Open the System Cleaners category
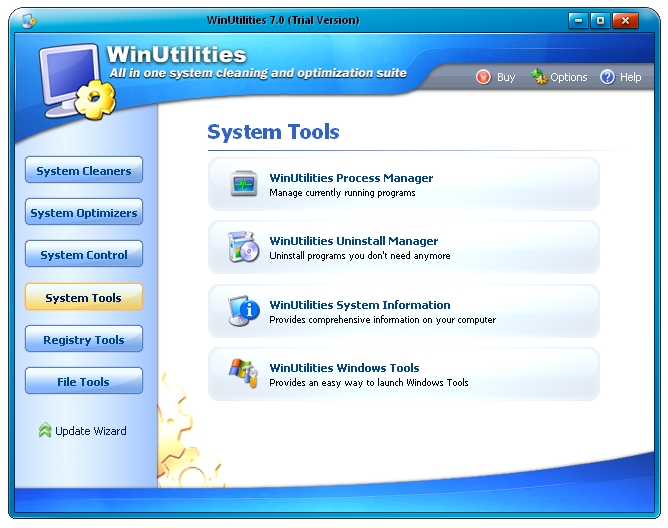 pyautogui.click(x=84, y=170)
